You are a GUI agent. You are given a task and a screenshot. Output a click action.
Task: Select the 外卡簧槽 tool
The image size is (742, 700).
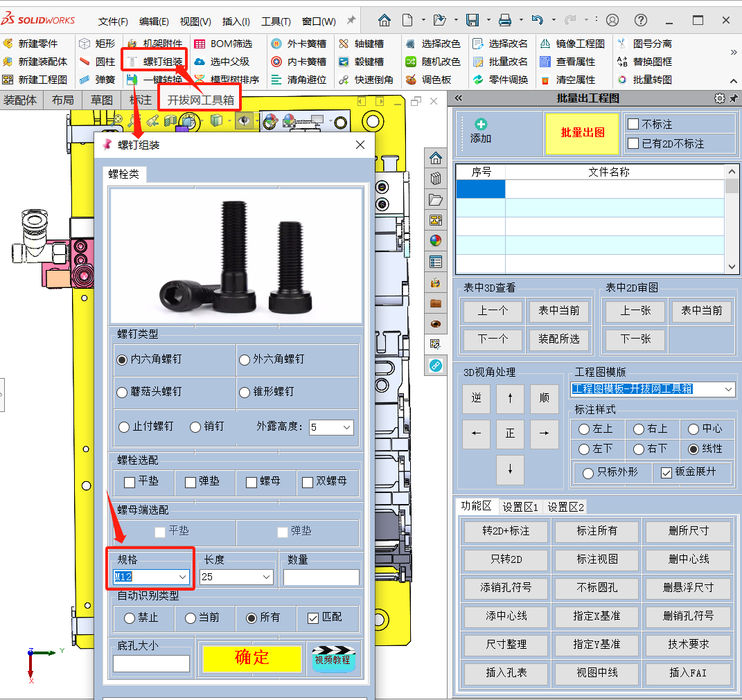[299, 44]
